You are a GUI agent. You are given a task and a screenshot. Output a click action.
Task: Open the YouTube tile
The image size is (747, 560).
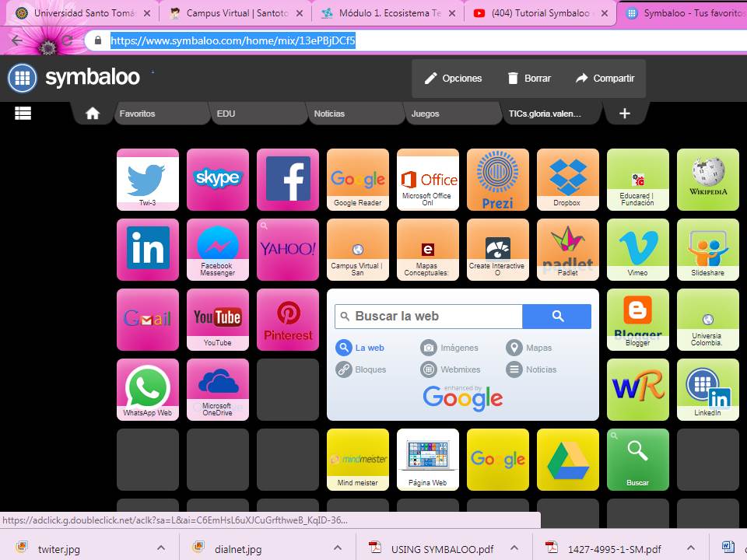(218, 320)
